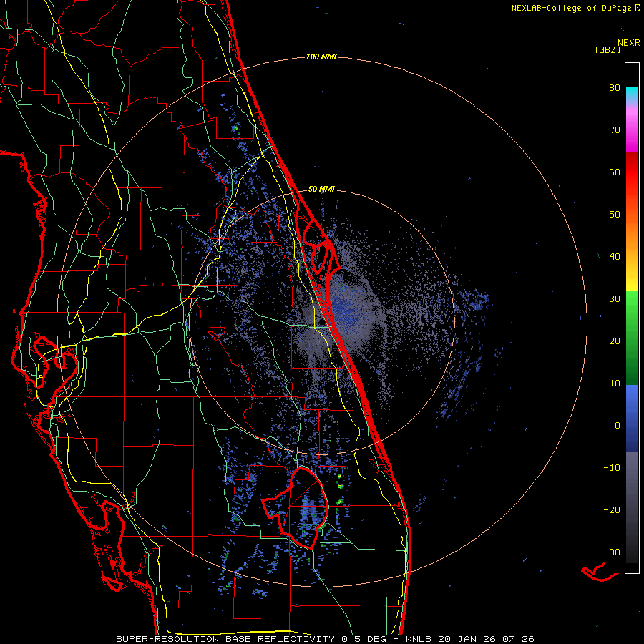Click the 100 NMI range ring label
The height and width of the screenshot is (644, 644).
point(321,57)
